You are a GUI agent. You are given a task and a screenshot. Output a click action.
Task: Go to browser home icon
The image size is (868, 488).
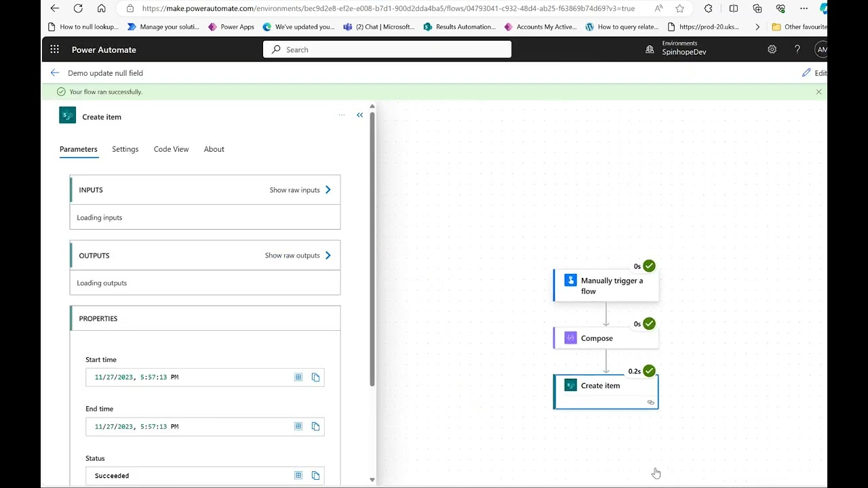101,8
